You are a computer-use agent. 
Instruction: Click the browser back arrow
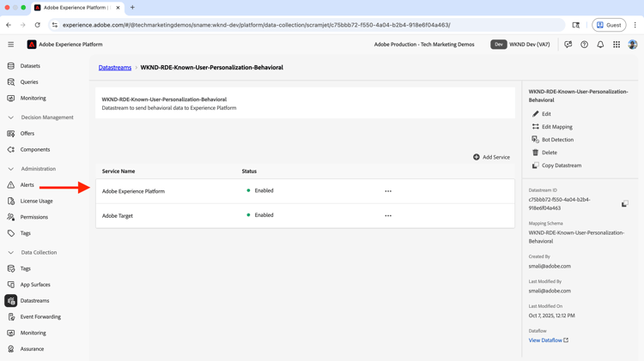point(9,25)
